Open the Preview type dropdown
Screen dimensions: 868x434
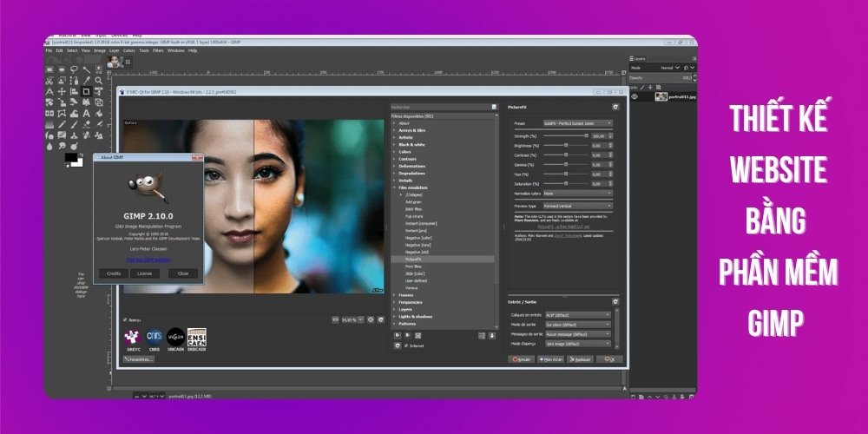(x=578, y=206)
